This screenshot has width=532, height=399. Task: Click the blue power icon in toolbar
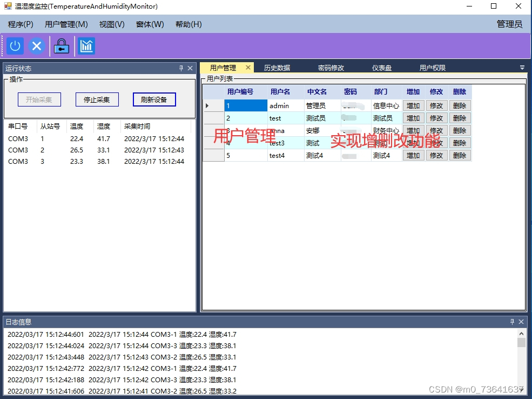(15, 46)
